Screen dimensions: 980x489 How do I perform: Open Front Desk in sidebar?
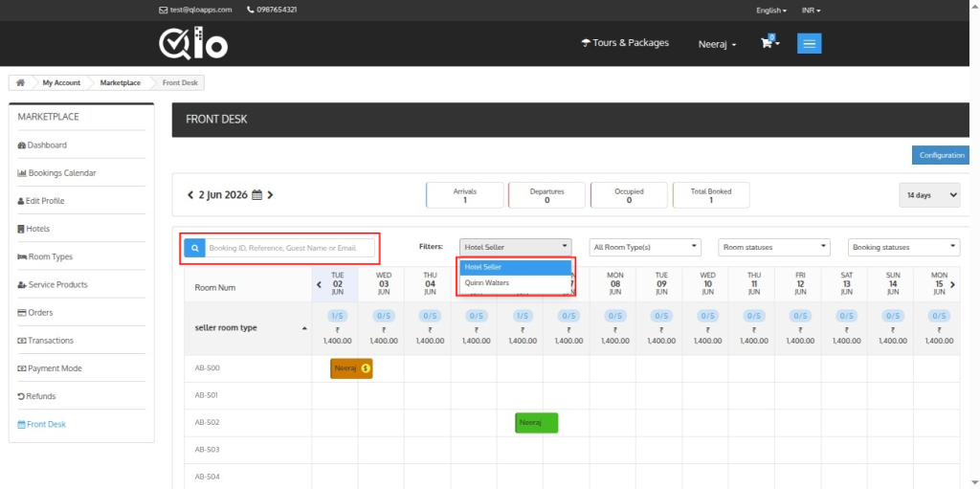point(41,424)
